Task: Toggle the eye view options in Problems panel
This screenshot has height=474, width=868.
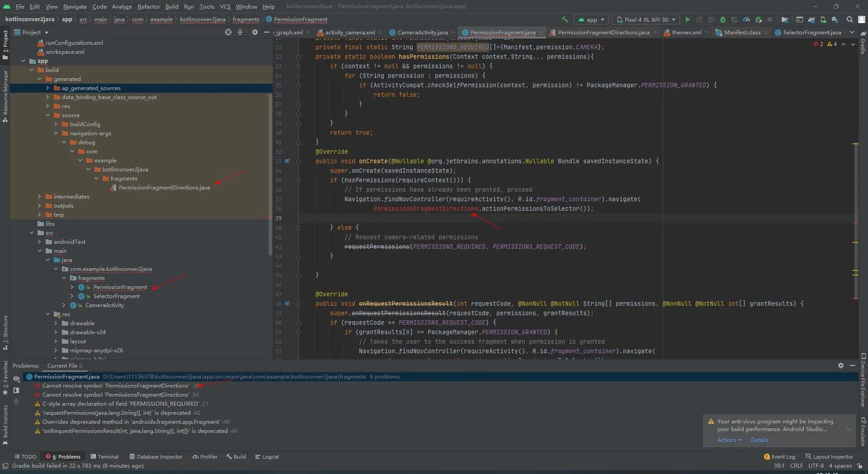Action: click(16, 379)
